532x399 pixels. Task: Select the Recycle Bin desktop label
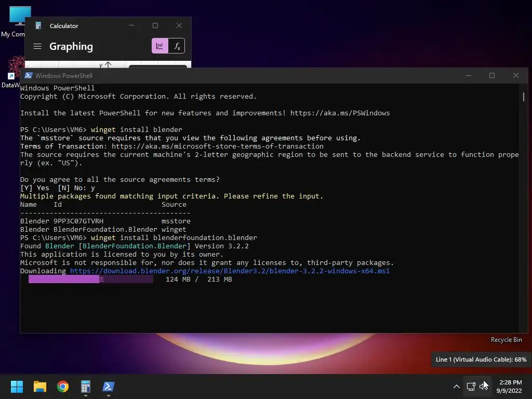coord(506,340)
